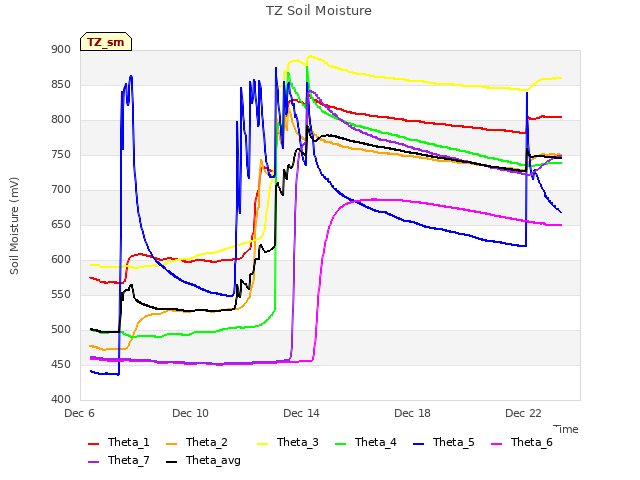Image resolution: width=640 pixels, height=480 pixels.
Task: Click the 400 y-axis tick label
Action: pyautogui.click(x=61, y=400)
